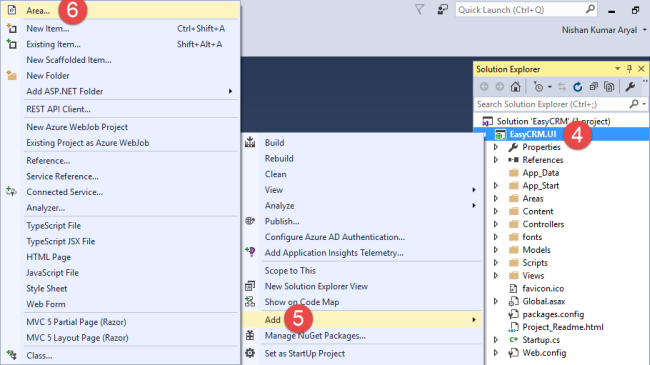Viewport: 650px width, 365px height.
Task: Click the New Folder icon in submenu
Action: [x=12, y=75]
